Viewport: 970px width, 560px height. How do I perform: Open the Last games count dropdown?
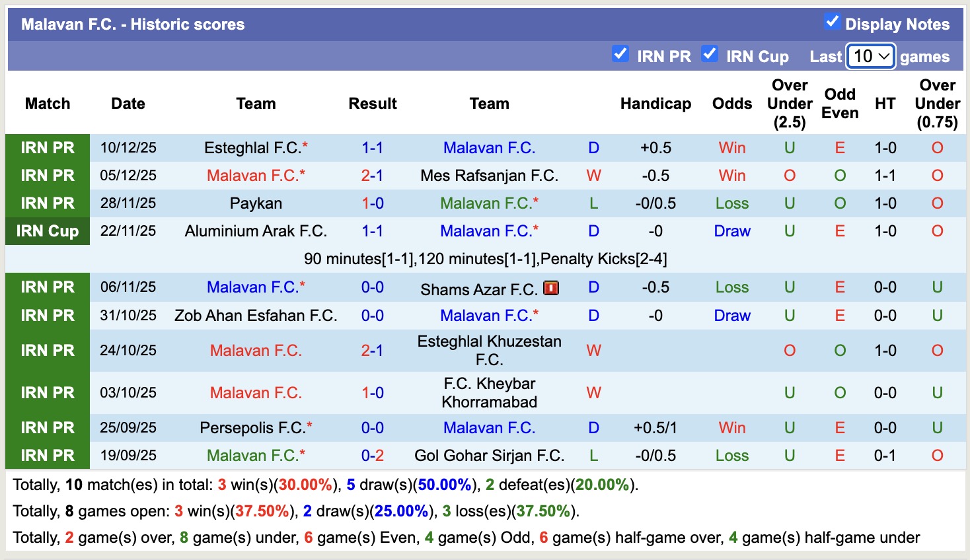(x=870, y=56)
